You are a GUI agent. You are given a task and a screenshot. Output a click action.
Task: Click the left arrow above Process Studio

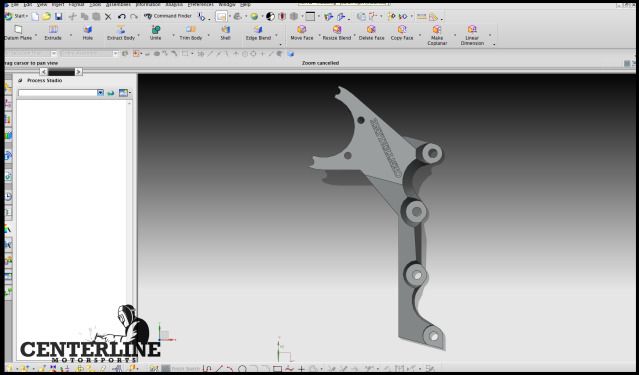[44, 72]
